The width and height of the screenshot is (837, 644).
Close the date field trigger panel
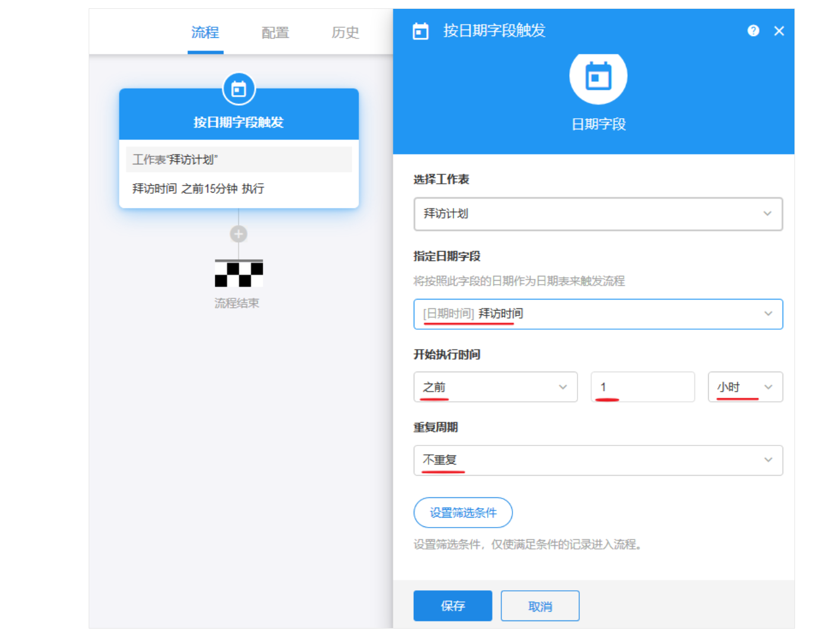(779, 31)
